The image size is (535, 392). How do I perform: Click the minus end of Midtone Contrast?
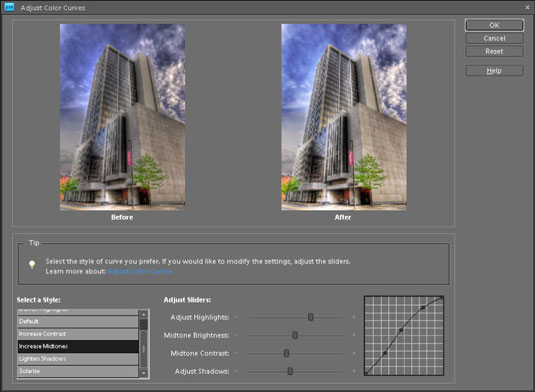tap(236, 353)
